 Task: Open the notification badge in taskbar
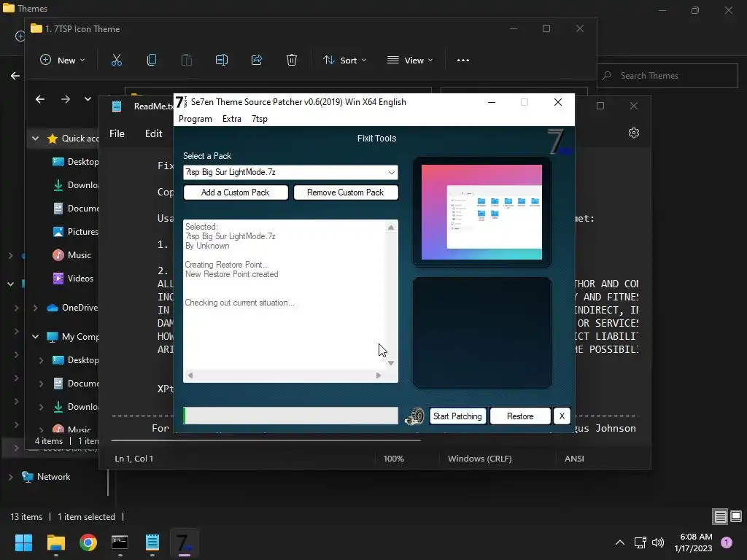(727, 542)
